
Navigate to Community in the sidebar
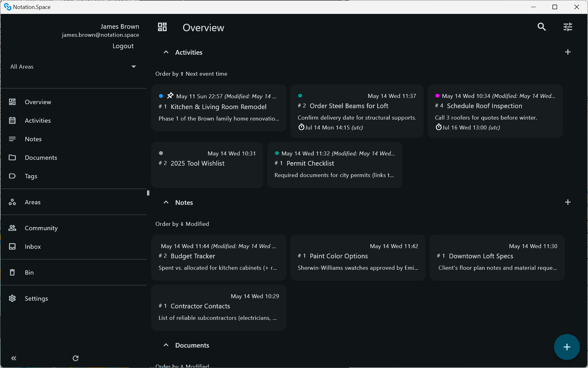tap(41, 228)
